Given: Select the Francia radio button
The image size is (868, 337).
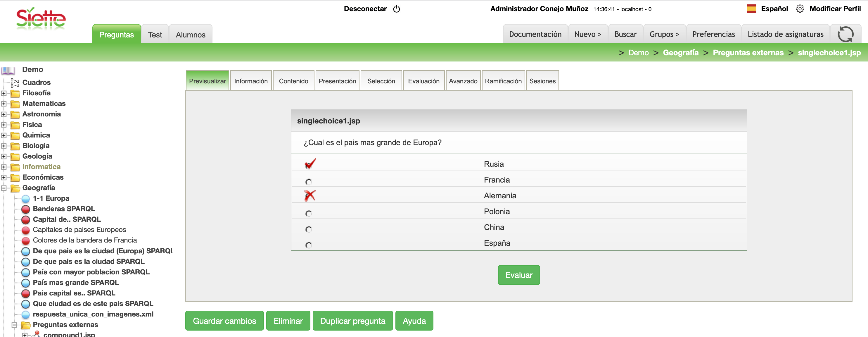Looking at the screenshot, I should [x=308, y=182].
